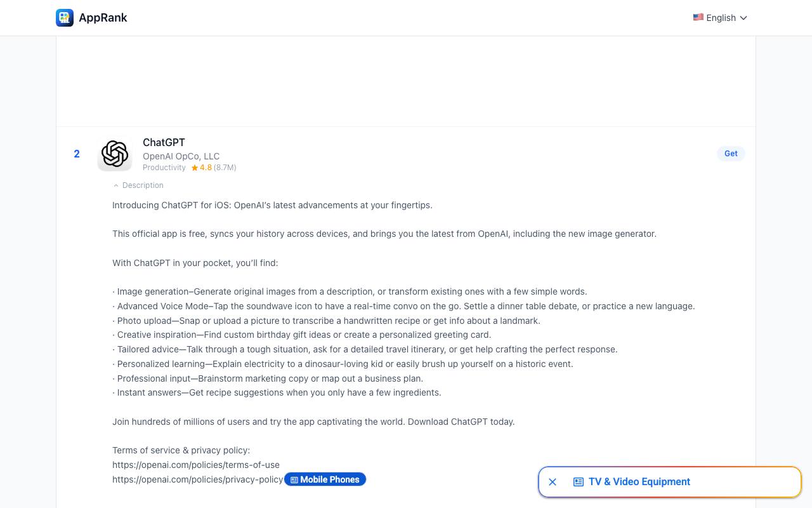812x508 pixels.
Task: Click the Mobile Phones badge
Action: 325,479
